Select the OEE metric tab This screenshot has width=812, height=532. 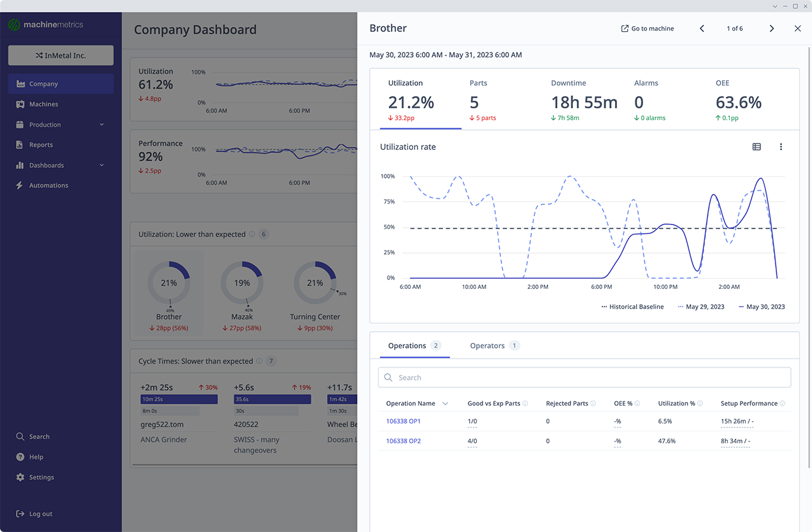click(738, 101)
